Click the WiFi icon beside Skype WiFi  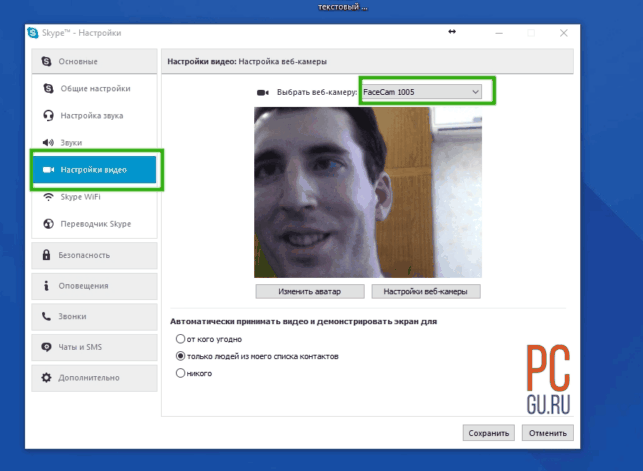pos(48,197)
